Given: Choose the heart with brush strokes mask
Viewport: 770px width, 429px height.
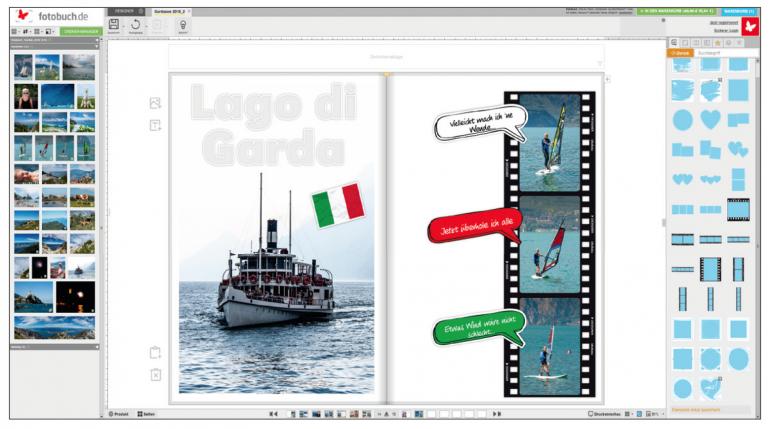Looking at the screenshot, I should click(x=710, y=388).
